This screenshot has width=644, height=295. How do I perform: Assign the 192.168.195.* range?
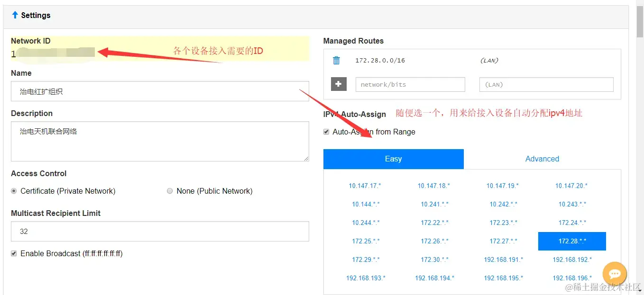tap(503, 278)
